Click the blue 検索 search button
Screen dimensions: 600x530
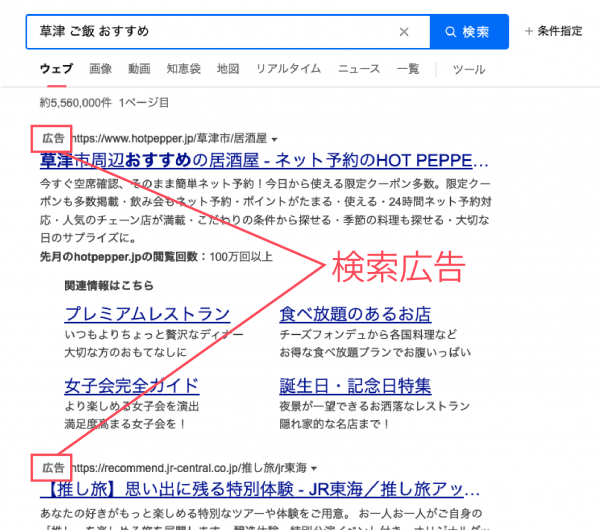[x=468, y=32]
